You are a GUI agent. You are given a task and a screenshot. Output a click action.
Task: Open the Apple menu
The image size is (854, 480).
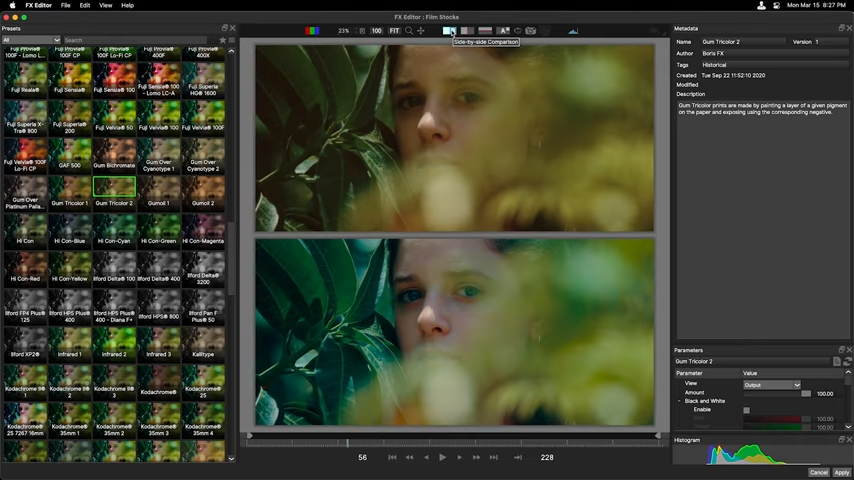(13, 5)
